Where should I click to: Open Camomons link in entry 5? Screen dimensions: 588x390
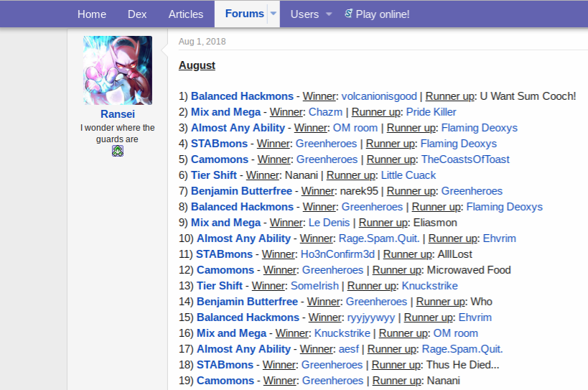tap(220, 159)
